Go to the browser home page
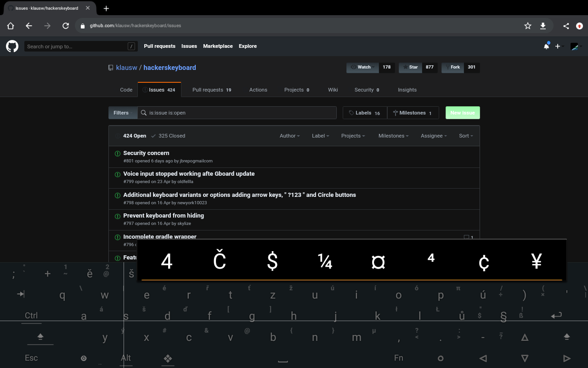The height and width of the screenshot is (368, 588). tap(11, 26)
